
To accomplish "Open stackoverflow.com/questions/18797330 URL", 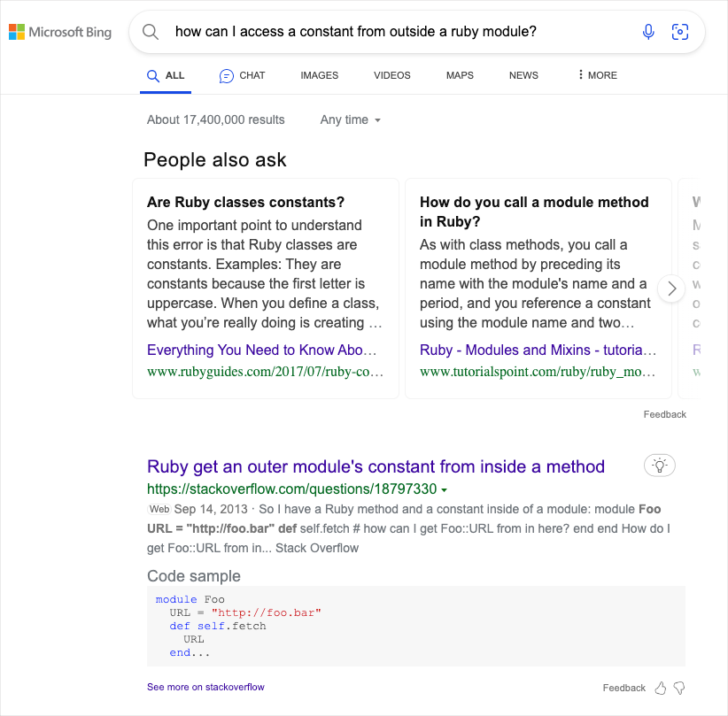I will 292,489.
